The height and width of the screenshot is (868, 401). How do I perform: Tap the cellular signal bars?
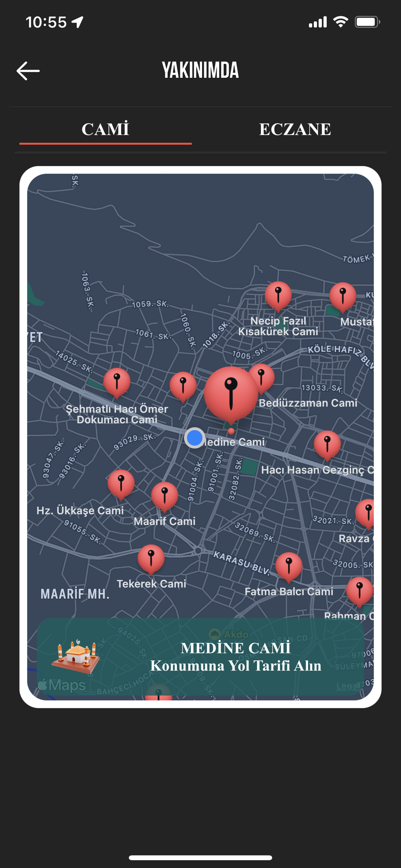(x=318, y=22)
